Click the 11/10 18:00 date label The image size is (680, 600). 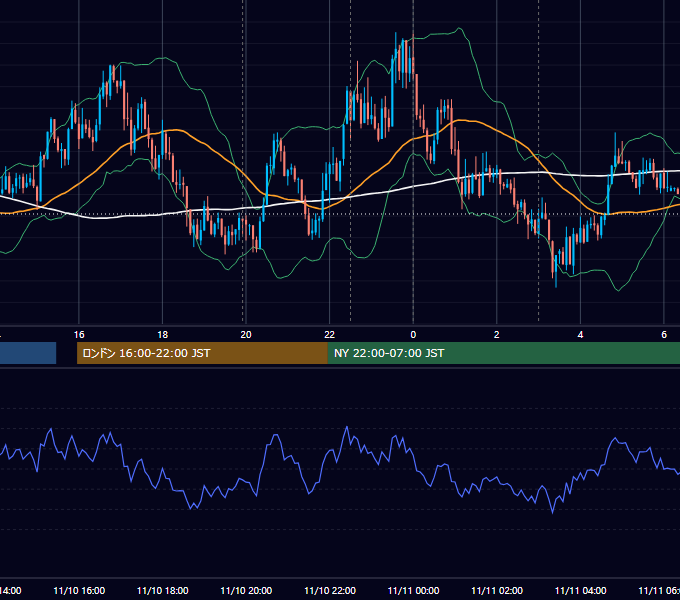coord(163,590)
